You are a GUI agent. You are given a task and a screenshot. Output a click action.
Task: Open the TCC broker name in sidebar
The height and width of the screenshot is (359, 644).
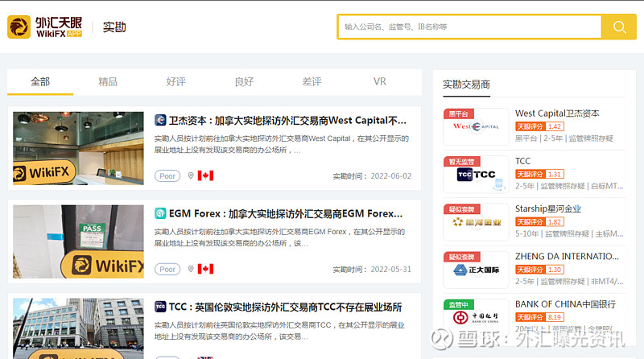522,161
